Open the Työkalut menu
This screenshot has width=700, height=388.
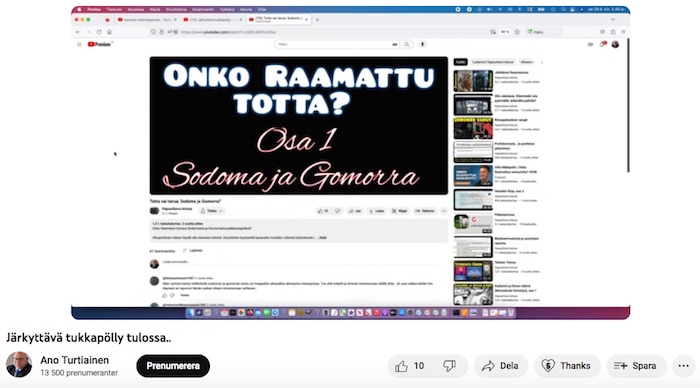tap(227, 9)
